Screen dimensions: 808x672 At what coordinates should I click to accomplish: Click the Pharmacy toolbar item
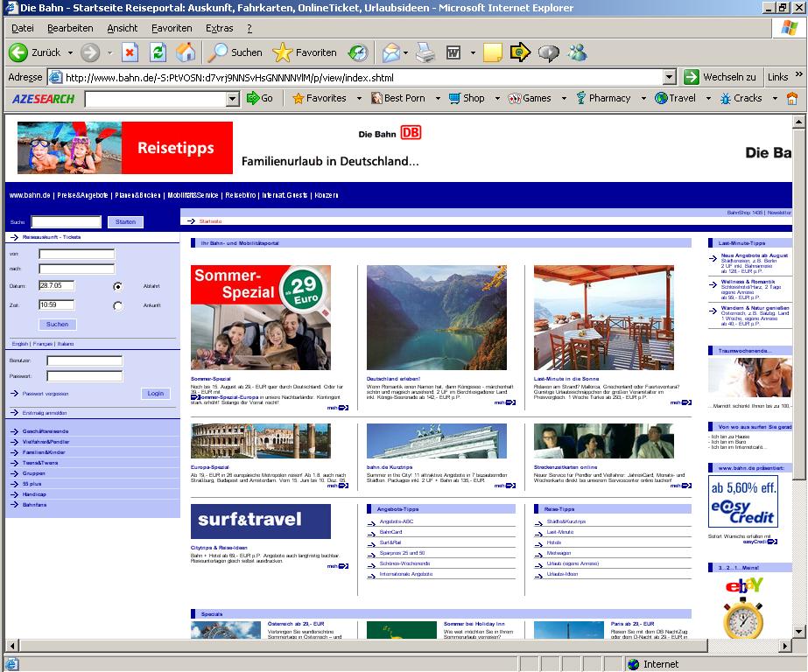pyautogui.click(x=603, y=98)
